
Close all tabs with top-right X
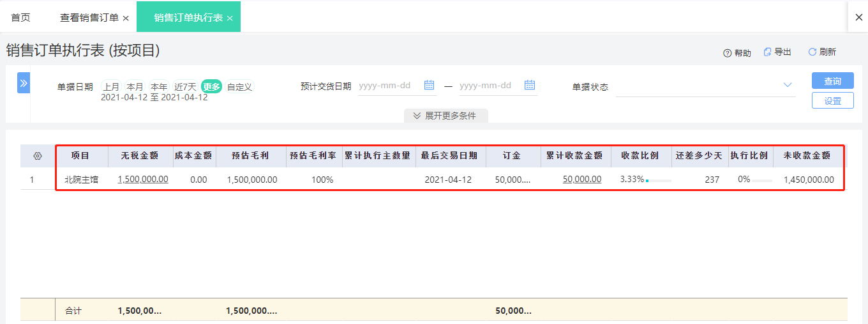859,18
